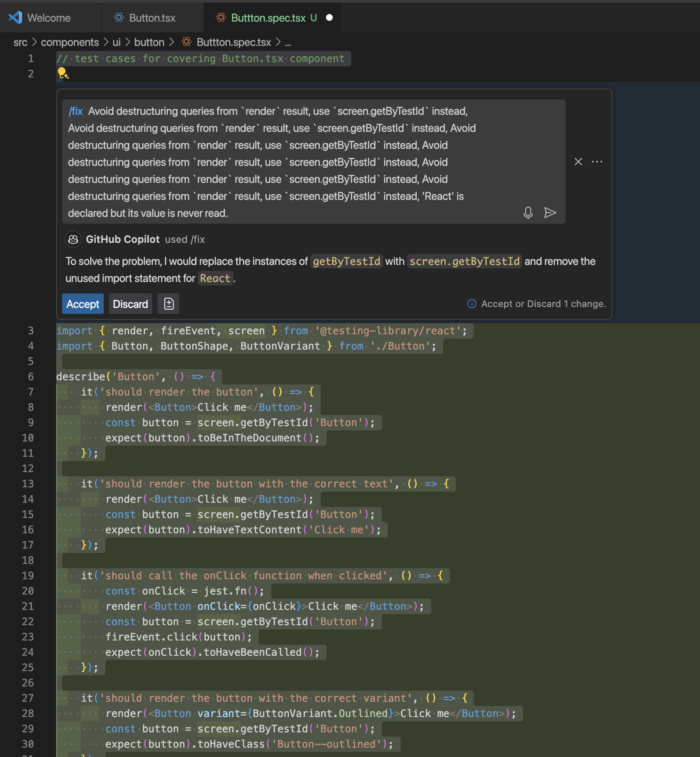The height and width of the screenshot is (757, 700).
Task: Discard the Copilot suggested change
Action: point(130,304)
